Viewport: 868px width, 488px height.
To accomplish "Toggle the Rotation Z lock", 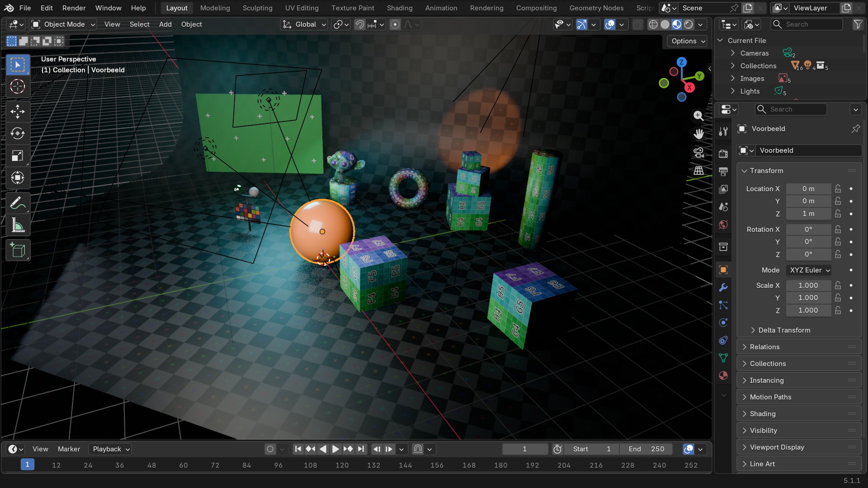I will coord(838,254).
